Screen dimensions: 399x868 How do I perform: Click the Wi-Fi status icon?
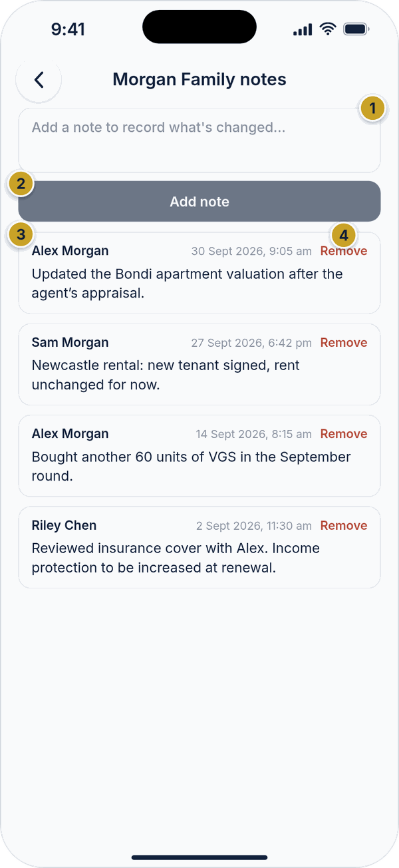[x=327, y=29]
